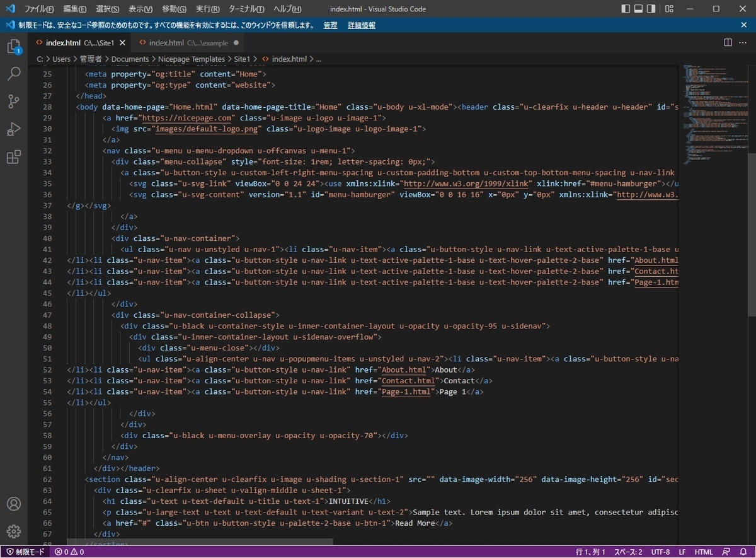Click line number 28 in gutter
The height and width of the screenshot is (558, 756).
coord(47,107)
